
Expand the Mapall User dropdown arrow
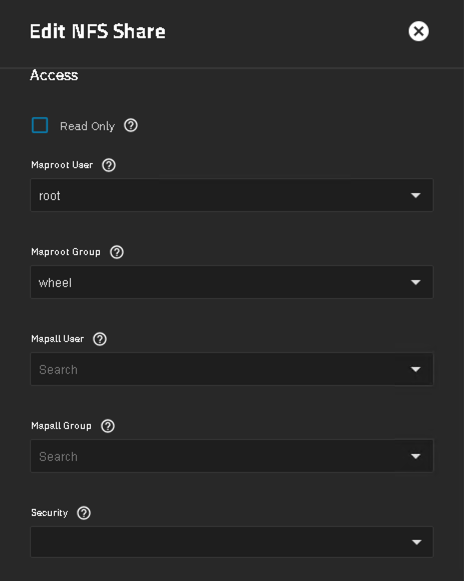[x=415, y=369]
